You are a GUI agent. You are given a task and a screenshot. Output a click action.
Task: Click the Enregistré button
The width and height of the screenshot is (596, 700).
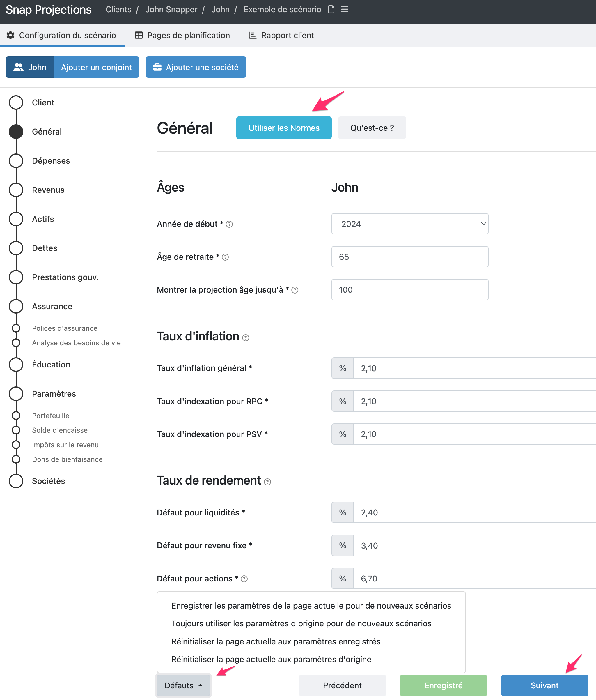pos(443,685)
